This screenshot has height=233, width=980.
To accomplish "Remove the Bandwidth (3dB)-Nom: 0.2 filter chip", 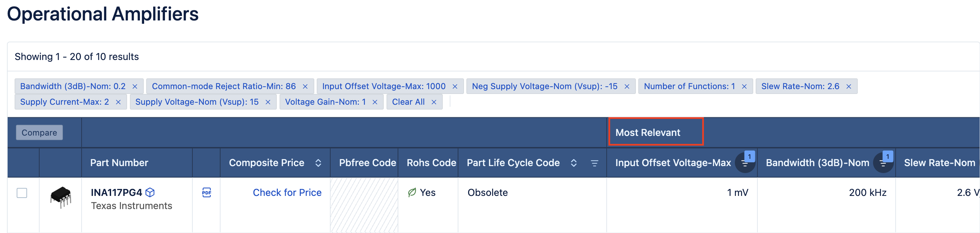I will tap(135, 87).
